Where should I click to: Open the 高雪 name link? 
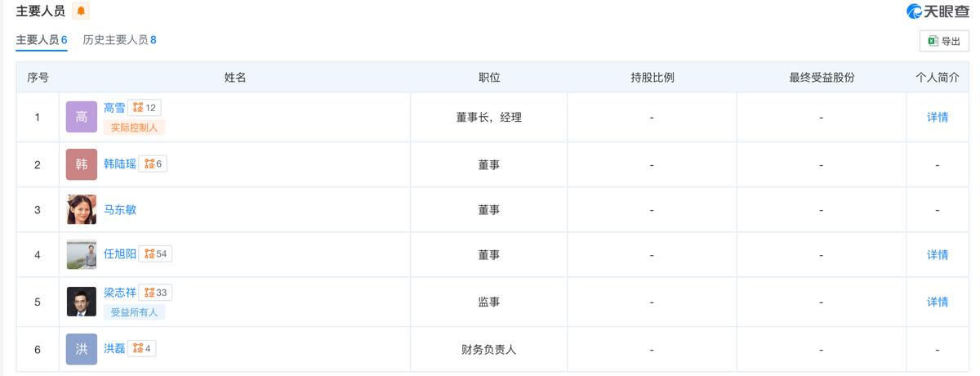click(x=114, y=107)
